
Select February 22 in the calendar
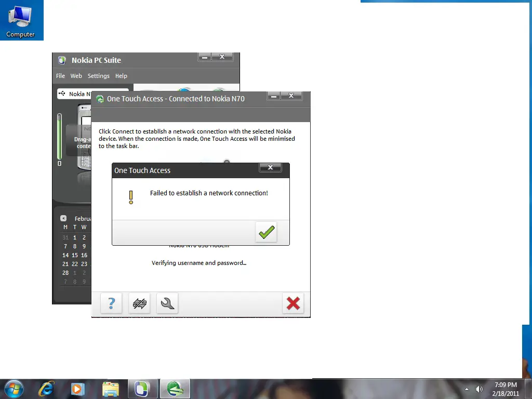(75, 264)
